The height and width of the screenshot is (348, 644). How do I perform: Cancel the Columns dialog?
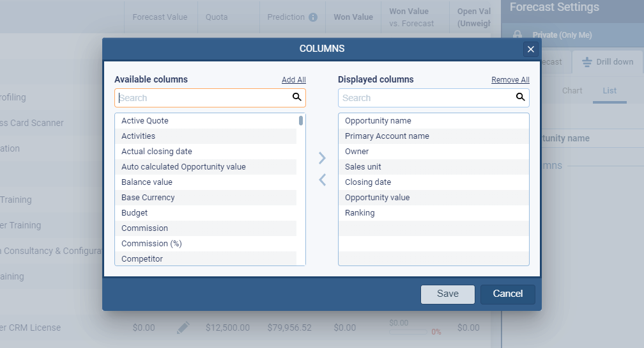point(508,294)
